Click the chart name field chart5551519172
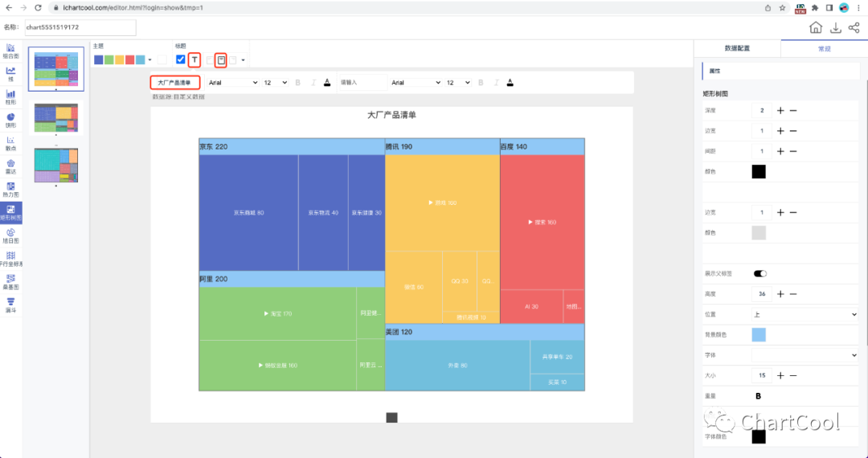 (x=80, y=27)
